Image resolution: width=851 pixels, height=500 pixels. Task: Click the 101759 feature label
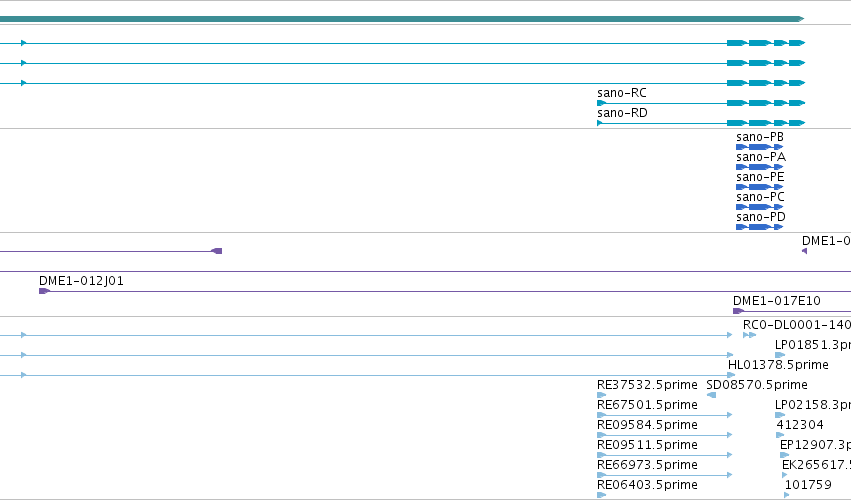click(808, 485)
